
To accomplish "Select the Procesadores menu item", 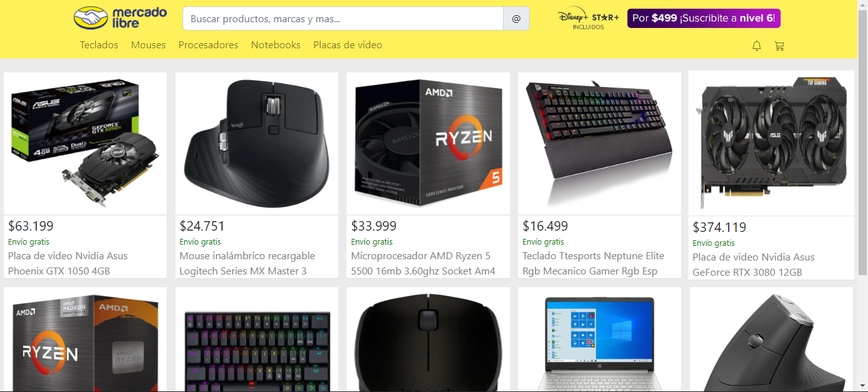I will (x=208, y=45).
